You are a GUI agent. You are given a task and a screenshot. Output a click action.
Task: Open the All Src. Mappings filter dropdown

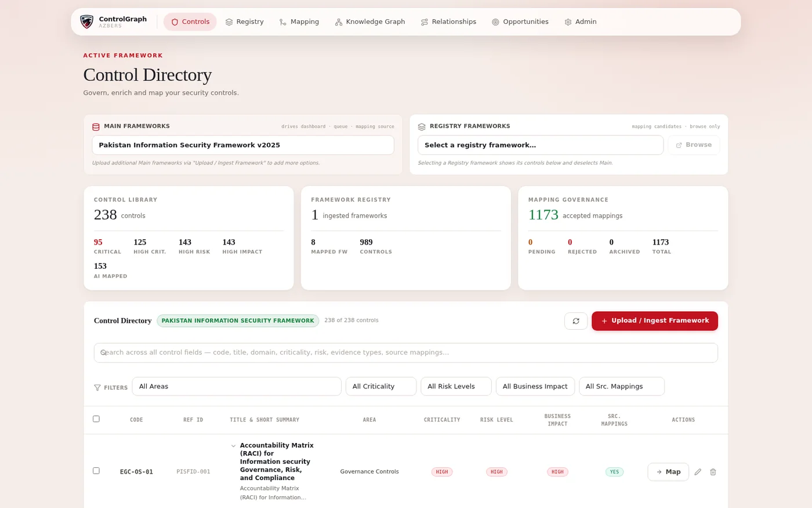pyautogui.click(x=622, y=387)
